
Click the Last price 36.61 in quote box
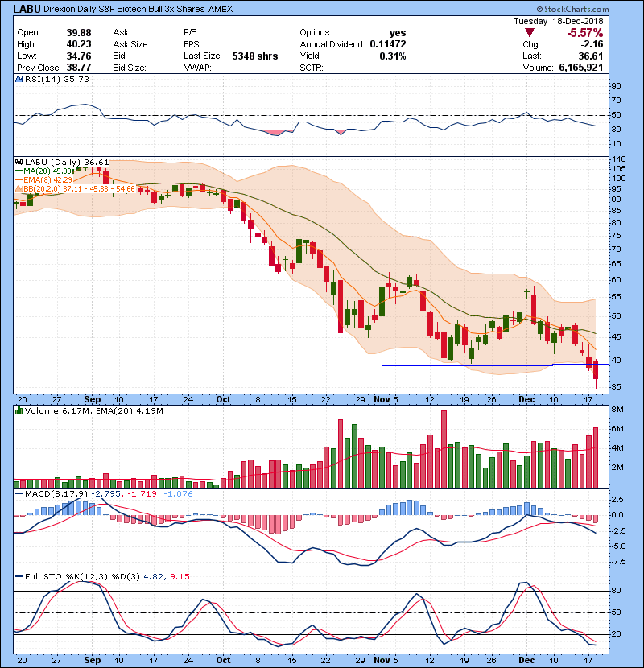(590, 56)
